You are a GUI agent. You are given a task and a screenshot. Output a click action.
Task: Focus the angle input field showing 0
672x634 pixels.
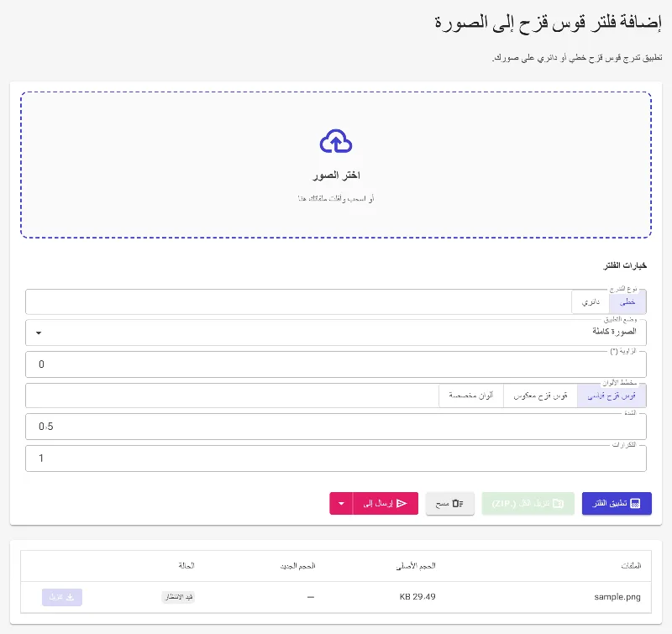(336, 364)
